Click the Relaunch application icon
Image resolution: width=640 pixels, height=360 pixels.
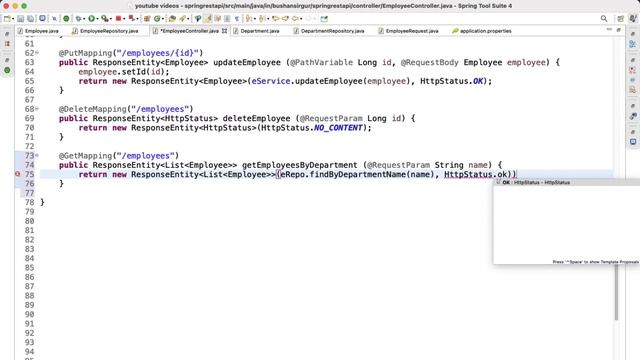[x=131, y=19]
